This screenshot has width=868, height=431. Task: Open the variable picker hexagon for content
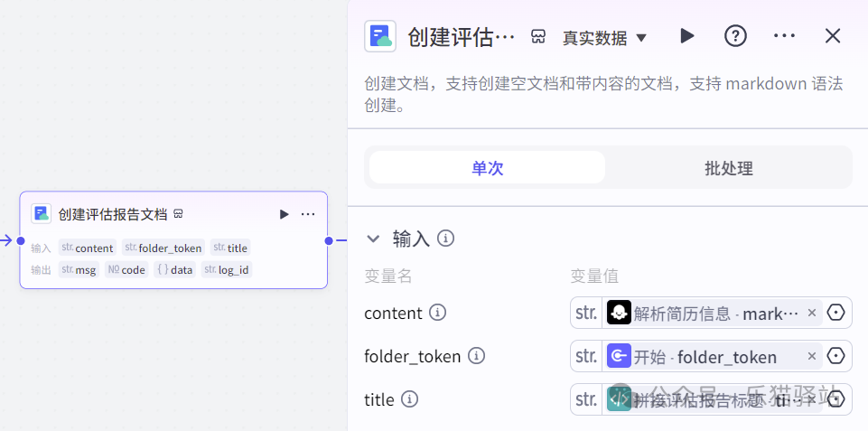(x=835, y=313)
